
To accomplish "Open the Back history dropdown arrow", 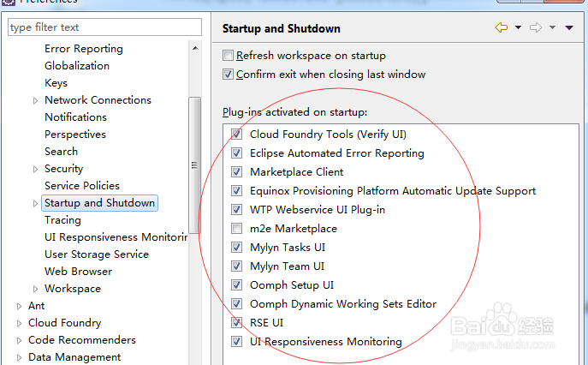I will pos(519,27).
